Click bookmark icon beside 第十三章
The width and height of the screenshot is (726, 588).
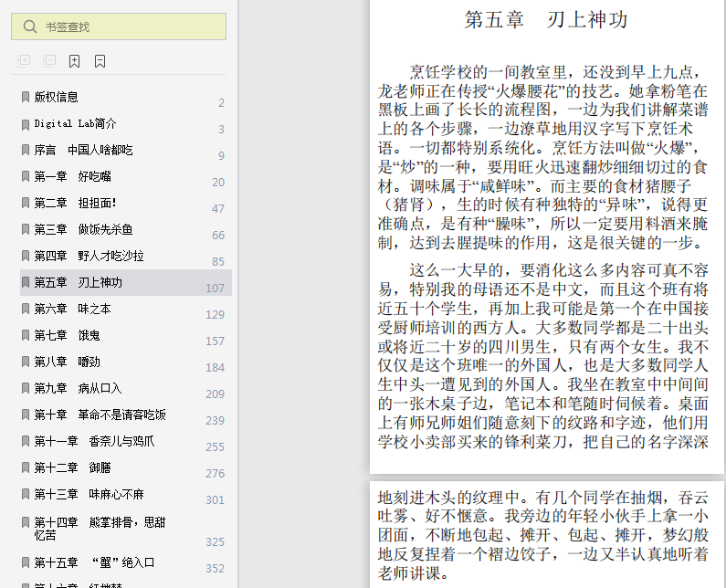coord(26,494)
